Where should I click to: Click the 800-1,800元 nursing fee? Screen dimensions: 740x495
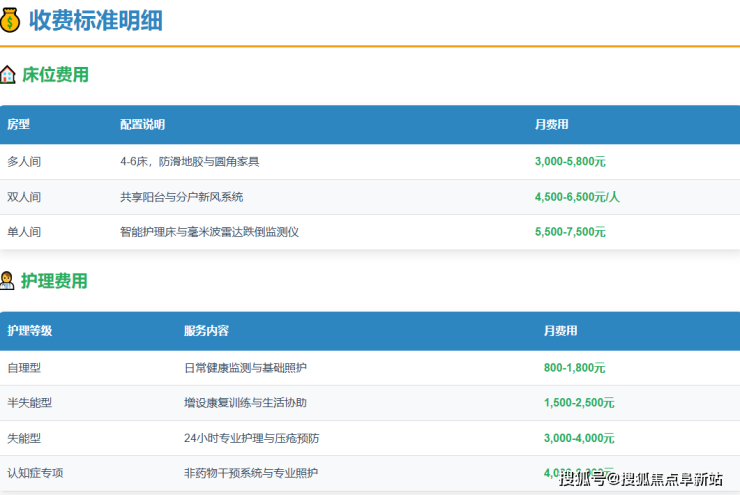pos(574,368)
